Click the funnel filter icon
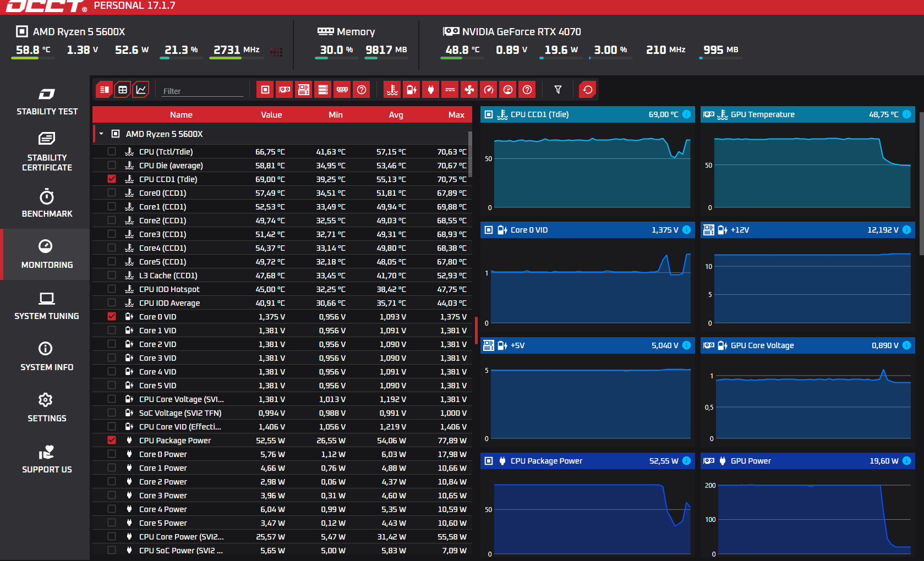Viewport: 924px width, 561px height. tap(558, 90)
